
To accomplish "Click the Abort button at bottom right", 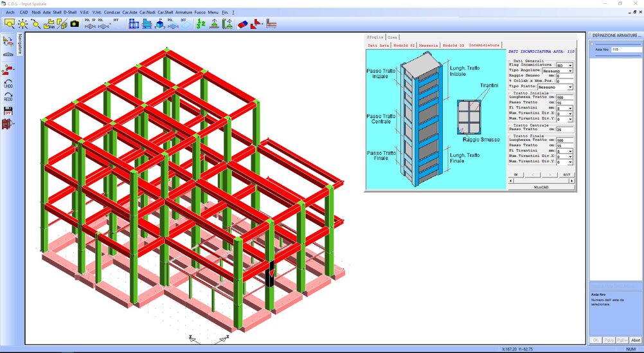I will pyautogui.click(x=635, y=339).
